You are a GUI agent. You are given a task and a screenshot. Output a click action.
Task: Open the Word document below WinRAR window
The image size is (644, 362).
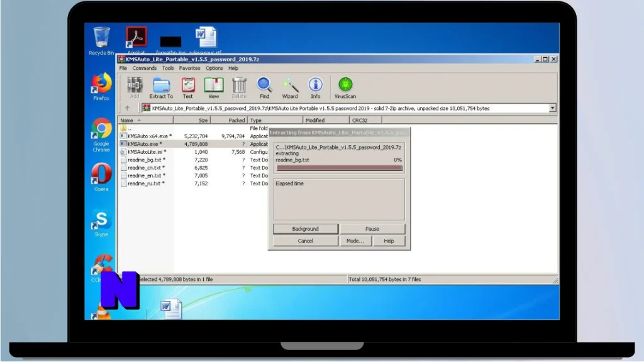coord(170,309)
